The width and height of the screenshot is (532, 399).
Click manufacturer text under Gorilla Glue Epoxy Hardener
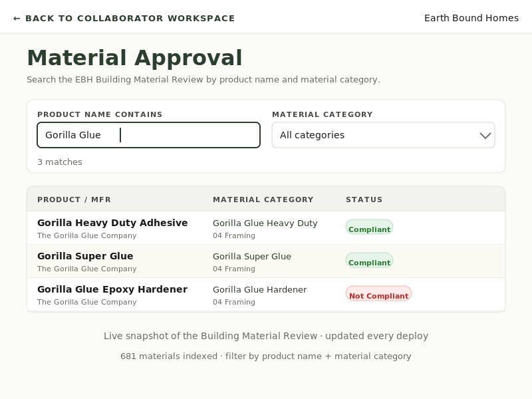pyautogui.click(x=87, y=302)
